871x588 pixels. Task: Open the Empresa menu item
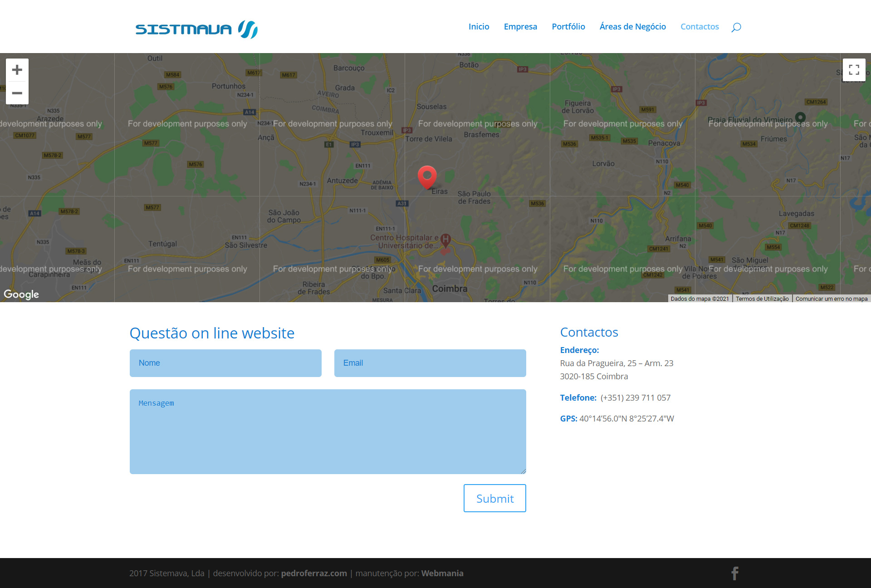tap(520, 27)
